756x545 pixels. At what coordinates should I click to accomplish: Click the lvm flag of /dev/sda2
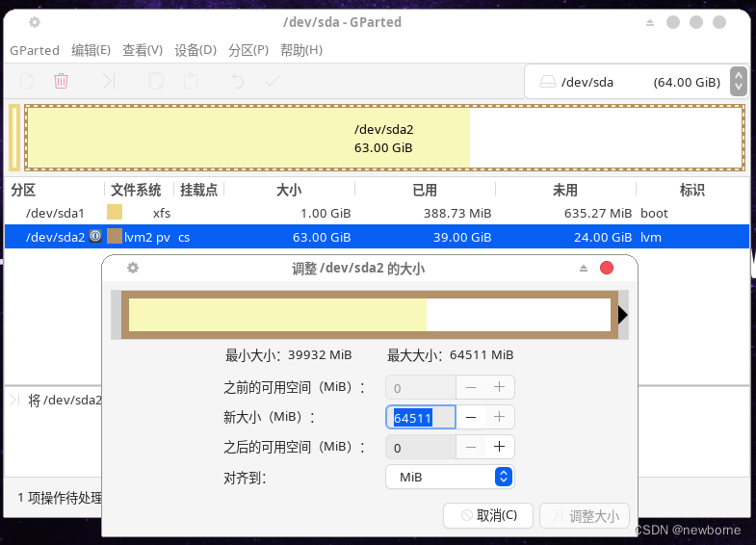click(x=651, y=237)
